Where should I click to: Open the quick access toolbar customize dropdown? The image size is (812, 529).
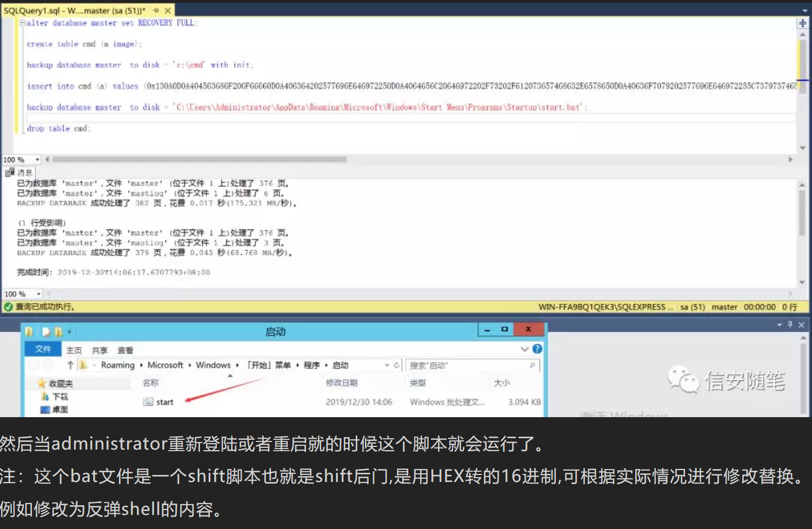69,332
